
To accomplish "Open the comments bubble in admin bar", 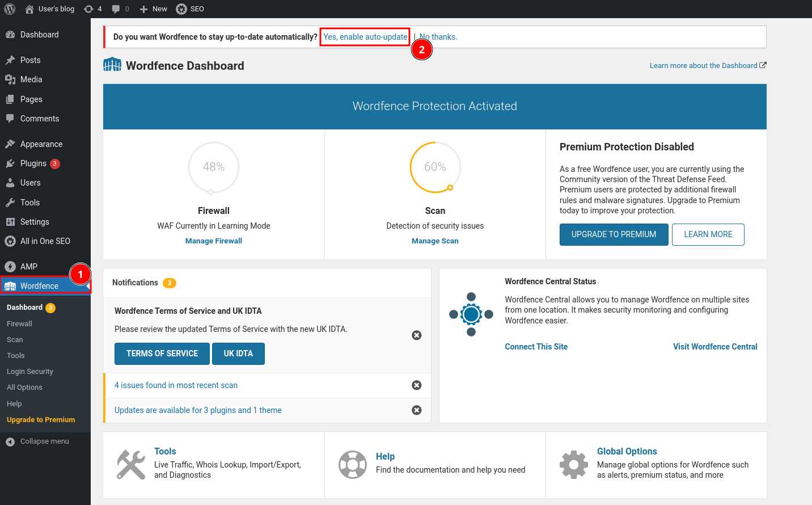I will pyautogui.click(x=120, y=9).
